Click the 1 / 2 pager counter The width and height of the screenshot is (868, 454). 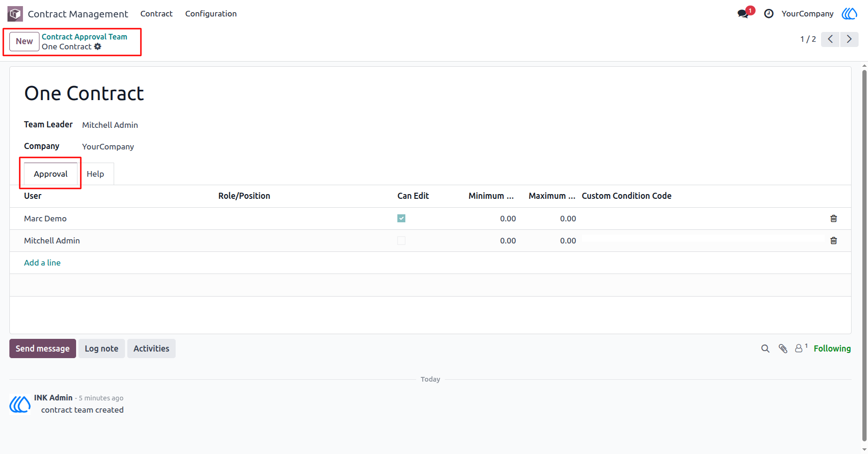[x=808, y=39]
